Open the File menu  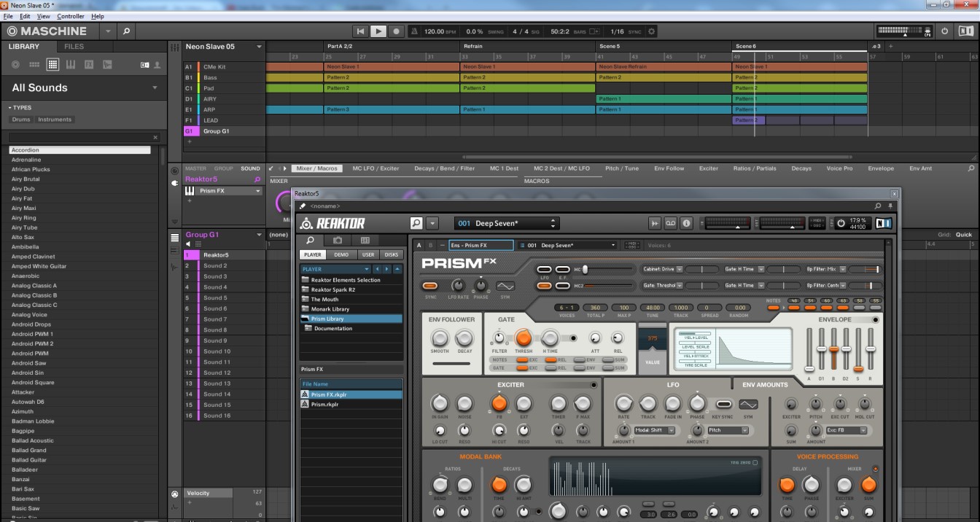pyautogui.click(x=8, y=16)
